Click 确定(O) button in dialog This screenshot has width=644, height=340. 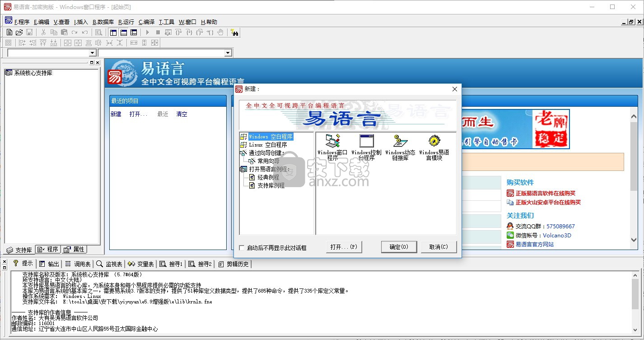point(399,247)
